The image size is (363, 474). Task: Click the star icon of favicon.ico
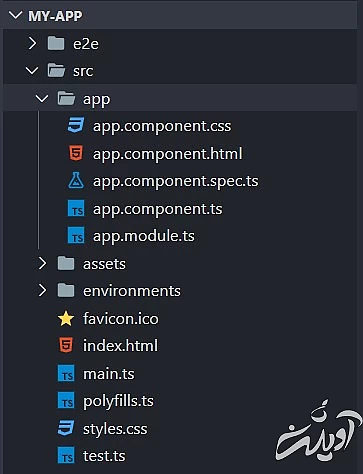click(x=66, y=318)
